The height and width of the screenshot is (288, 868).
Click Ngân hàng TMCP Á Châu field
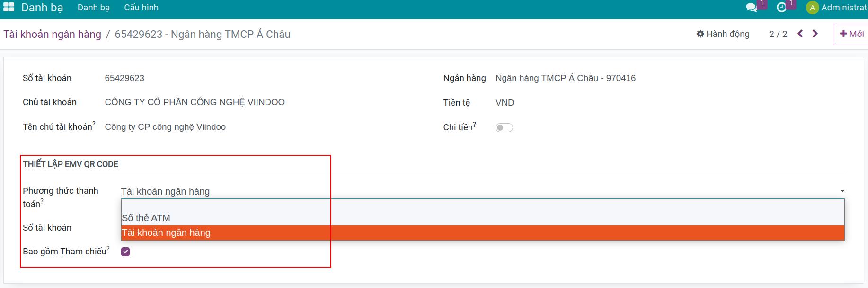pyautogui.click(x=566, y=78)
